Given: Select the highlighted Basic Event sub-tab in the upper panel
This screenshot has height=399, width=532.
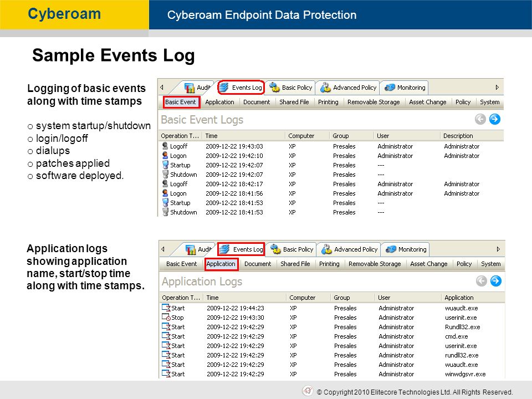Looking at the screenshot, I should coord(182,102).
